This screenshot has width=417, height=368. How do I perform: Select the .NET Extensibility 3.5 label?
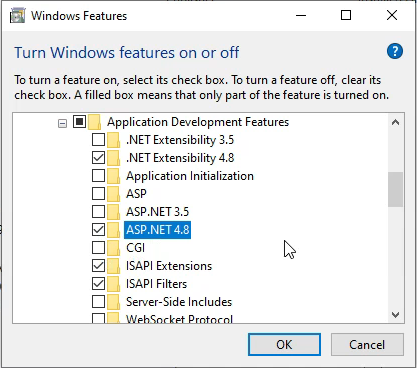[x=180, y=140]
